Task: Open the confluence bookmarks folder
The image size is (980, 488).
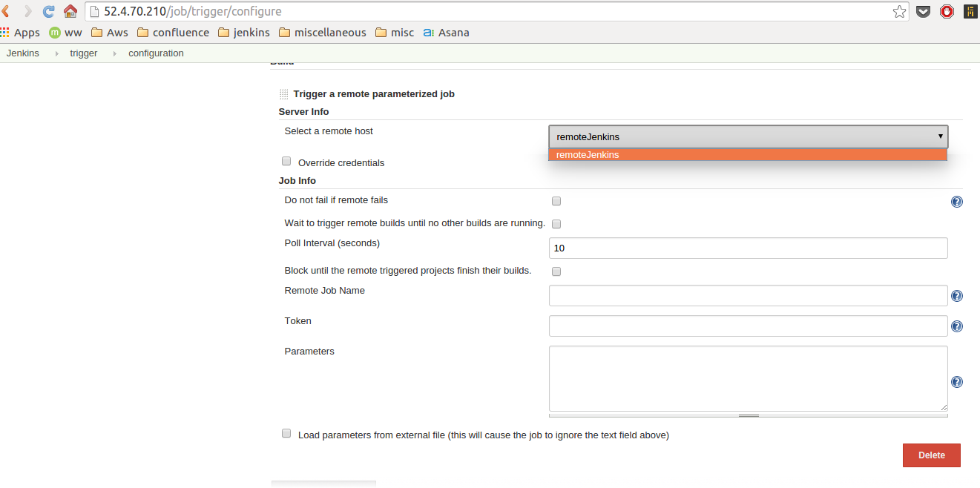Action: tap(173, 33)
